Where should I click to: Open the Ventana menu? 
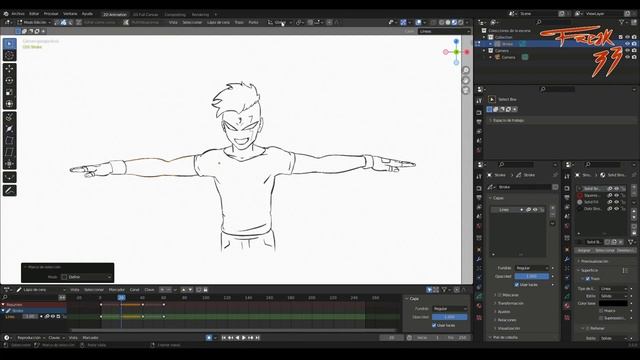tap(70, 13)
